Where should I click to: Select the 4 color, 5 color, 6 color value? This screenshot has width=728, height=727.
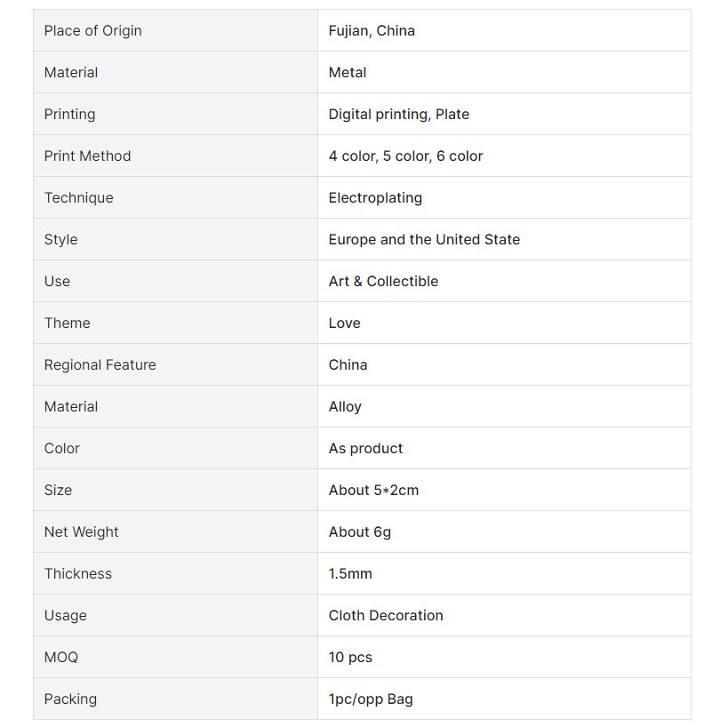coord(405,156)
